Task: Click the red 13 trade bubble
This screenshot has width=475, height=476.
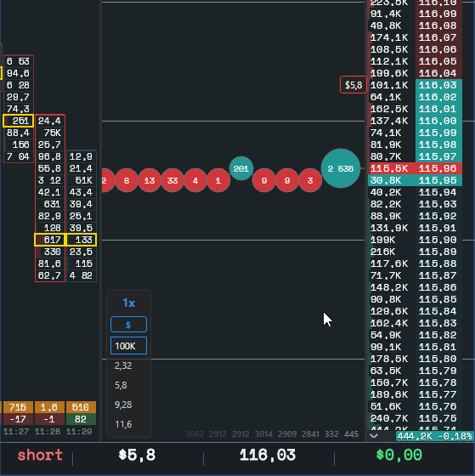Action: [150, 180]
